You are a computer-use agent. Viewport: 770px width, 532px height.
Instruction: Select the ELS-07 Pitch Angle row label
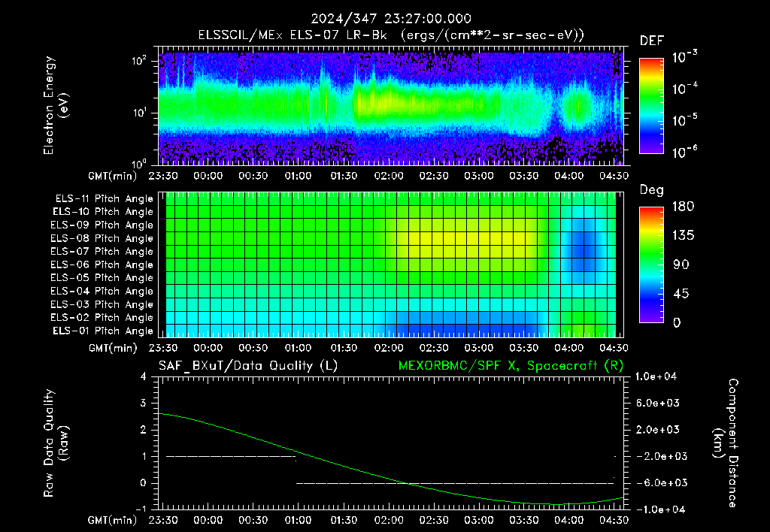(x=102, y=251)
